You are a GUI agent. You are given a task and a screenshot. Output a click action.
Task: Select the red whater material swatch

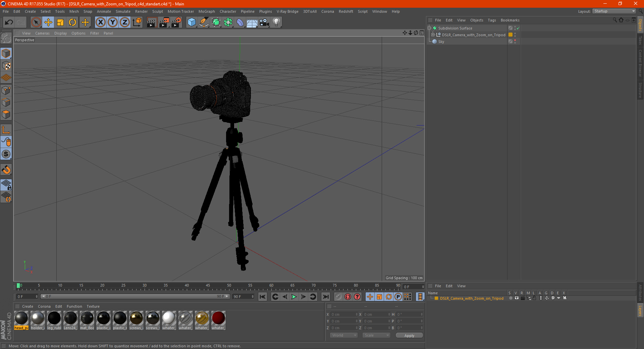(218, 320)
